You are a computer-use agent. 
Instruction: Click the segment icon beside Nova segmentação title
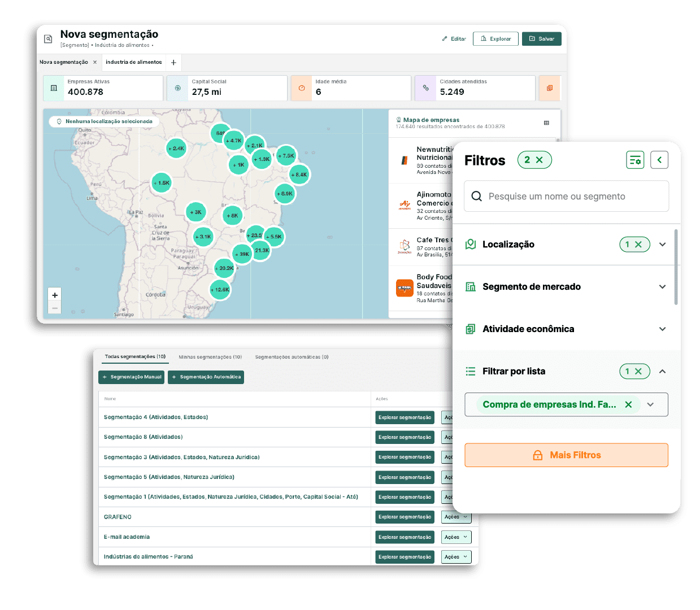[x=48, y=39]
